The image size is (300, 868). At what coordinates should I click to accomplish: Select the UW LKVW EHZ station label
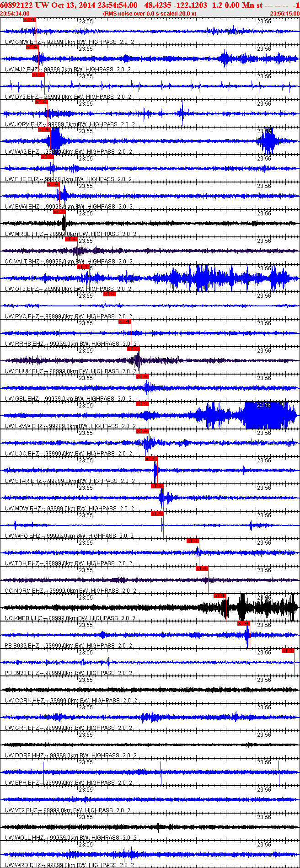pyautogui.click(x=24, y=426)
